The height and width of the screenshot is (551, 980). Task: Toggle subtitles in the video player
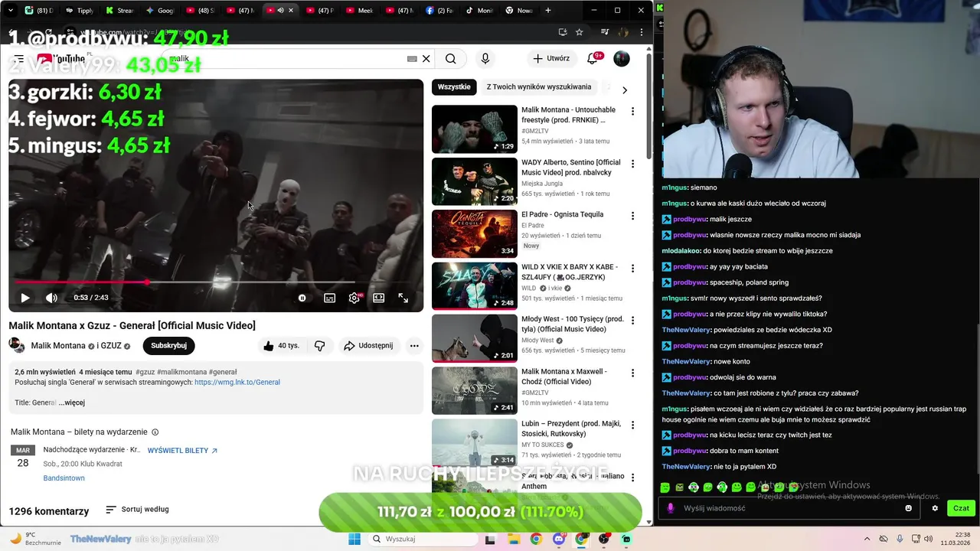coord(329,298)
